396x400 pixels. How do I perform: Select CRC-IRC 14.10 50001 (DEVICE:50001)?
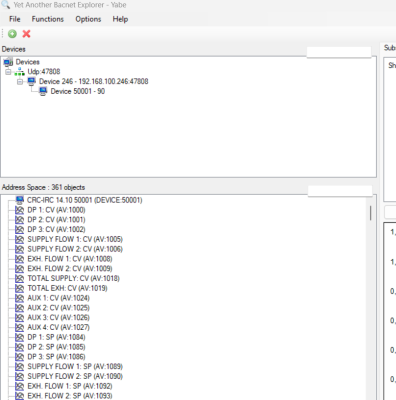pos(85,200)
